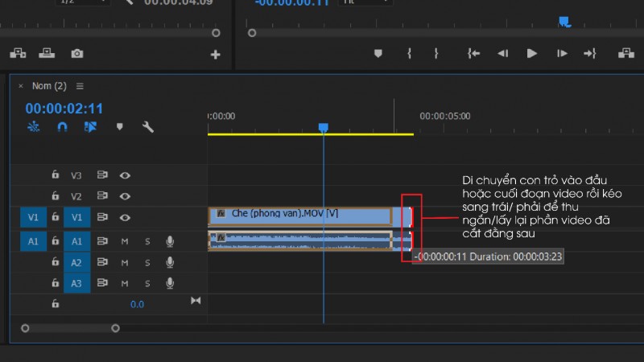Go to In point

point(473,53)
